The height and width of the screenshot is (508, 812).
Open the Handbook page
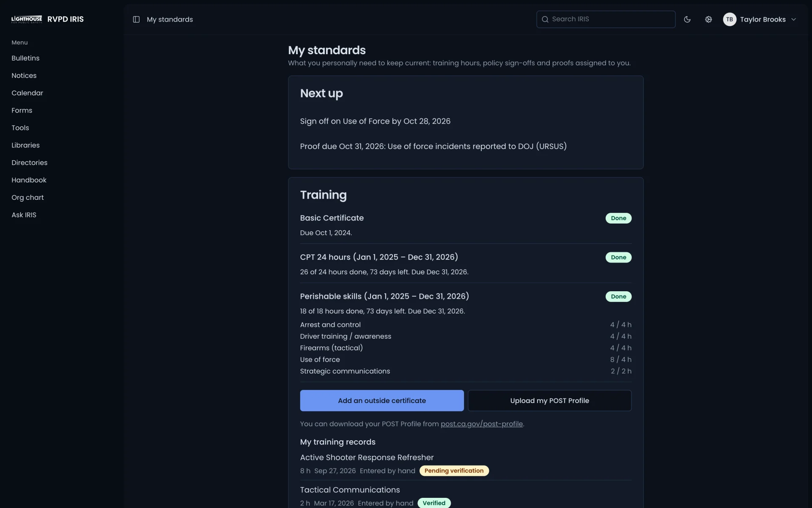tap(29, 180)
